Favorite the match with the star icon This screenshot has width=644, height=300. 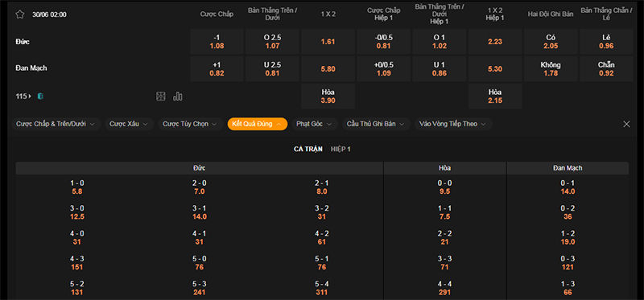[19, 14]
